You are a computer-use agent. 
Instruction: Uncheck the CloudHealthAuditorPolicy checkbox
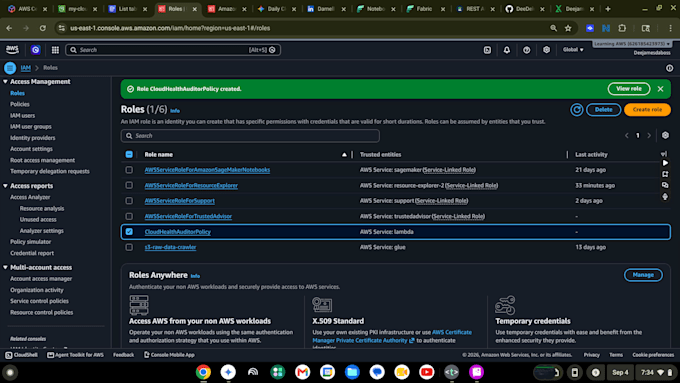coord(129,232)
